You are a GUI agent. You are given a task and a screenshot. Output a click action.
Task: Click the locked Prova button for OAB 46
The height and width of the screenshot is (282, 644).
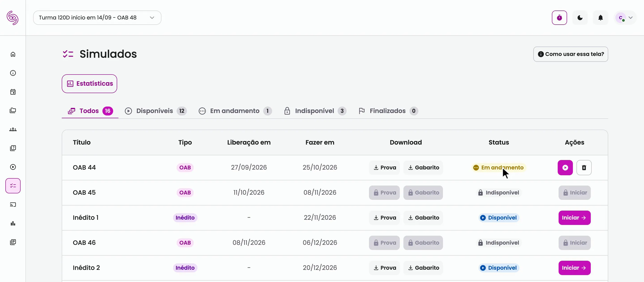pyautogui.click(x=384, y=243)
